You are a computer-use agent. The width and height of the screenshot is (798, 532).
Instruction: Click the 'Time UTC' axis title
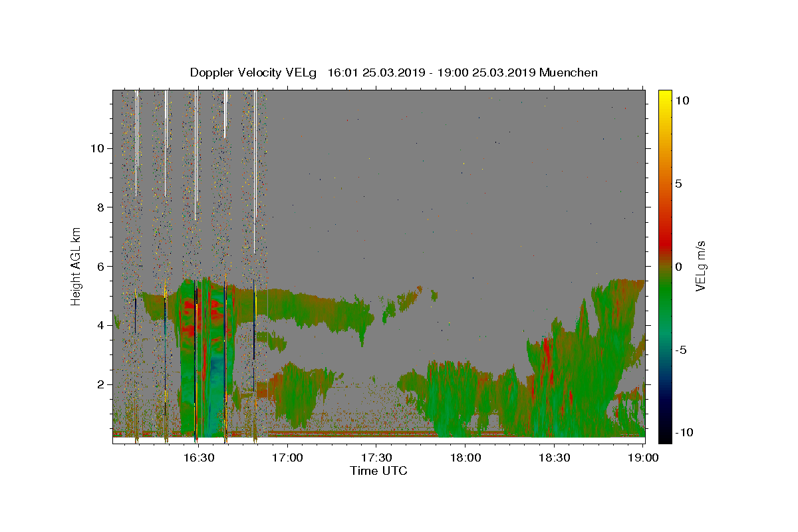378,471
